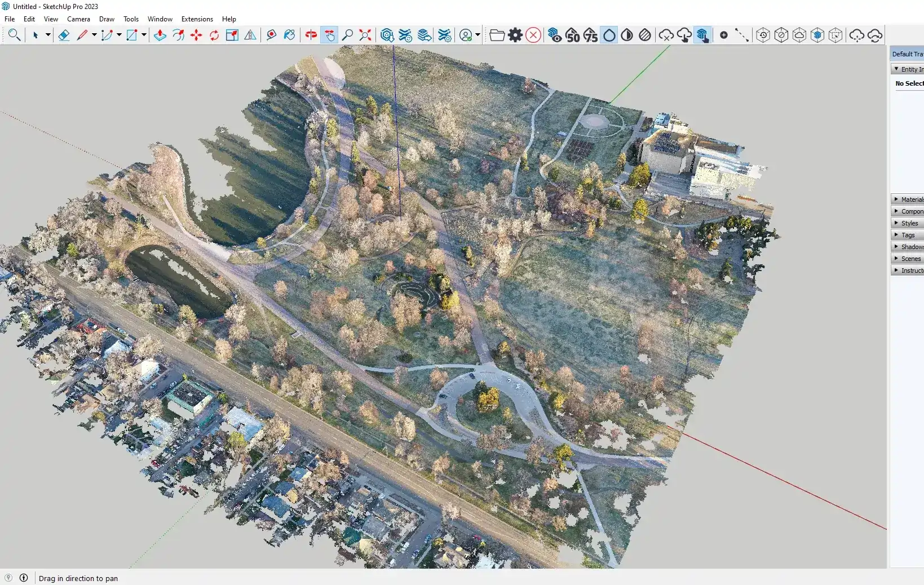Click the Zoom Extents icon

(365, 35)
